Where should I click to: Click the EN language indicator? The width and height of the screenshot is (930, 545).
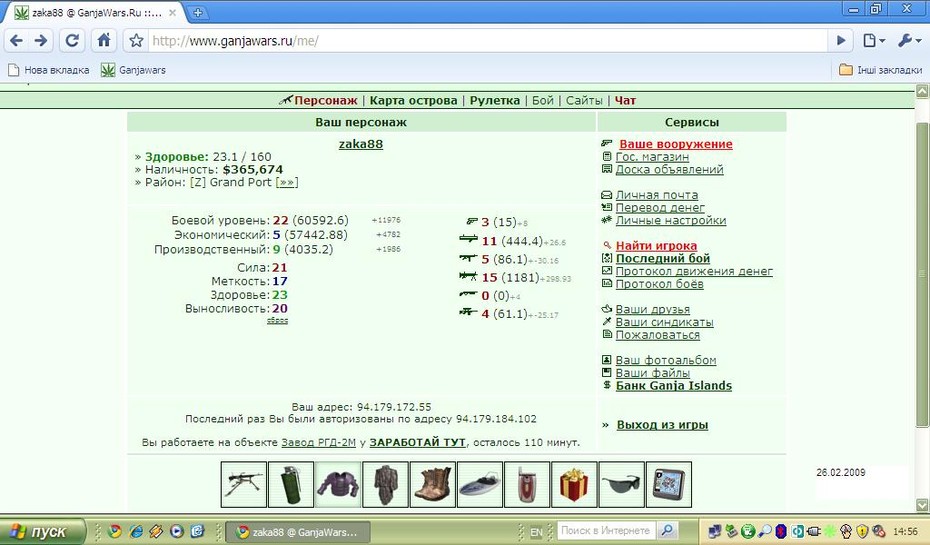[x=536, y=532]
